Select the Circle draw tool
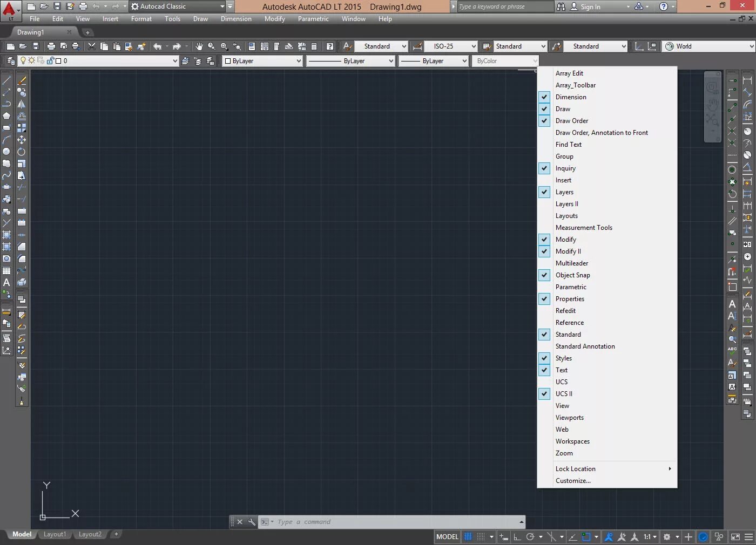 click(x=6, y=152)
